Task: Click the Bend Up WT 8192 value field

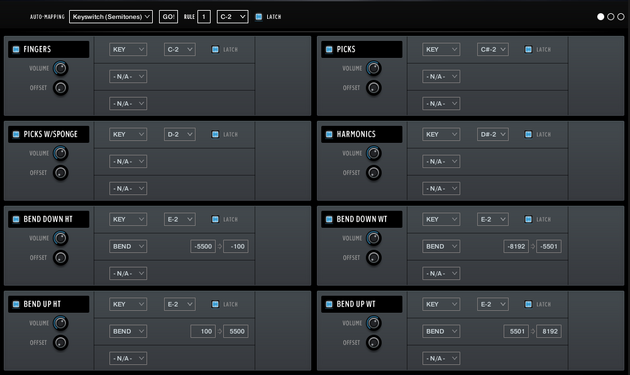Action: 549,331
